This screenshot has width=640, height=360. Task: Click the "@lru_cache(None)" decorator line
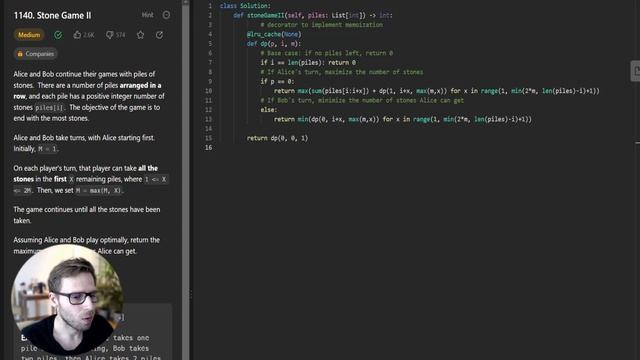pos(274,34)
